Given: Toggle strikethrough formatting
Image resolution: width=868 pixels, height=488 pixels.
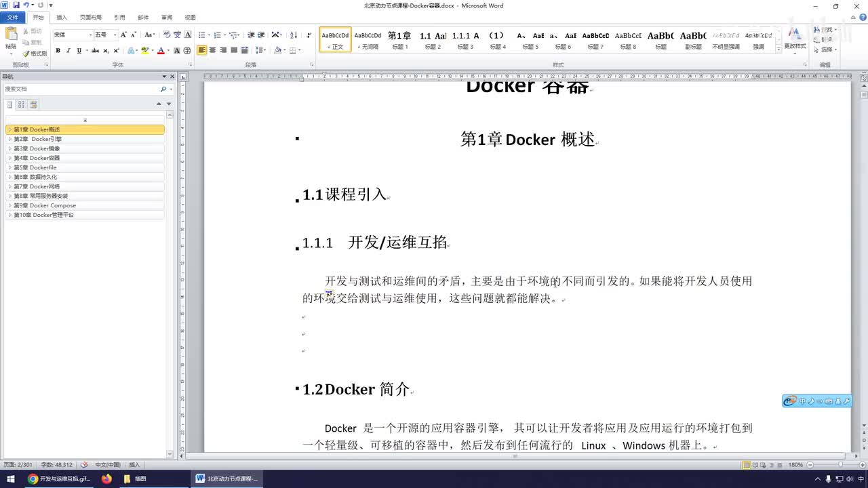Looking at the screenshot, I should click(x=95, y=50).
